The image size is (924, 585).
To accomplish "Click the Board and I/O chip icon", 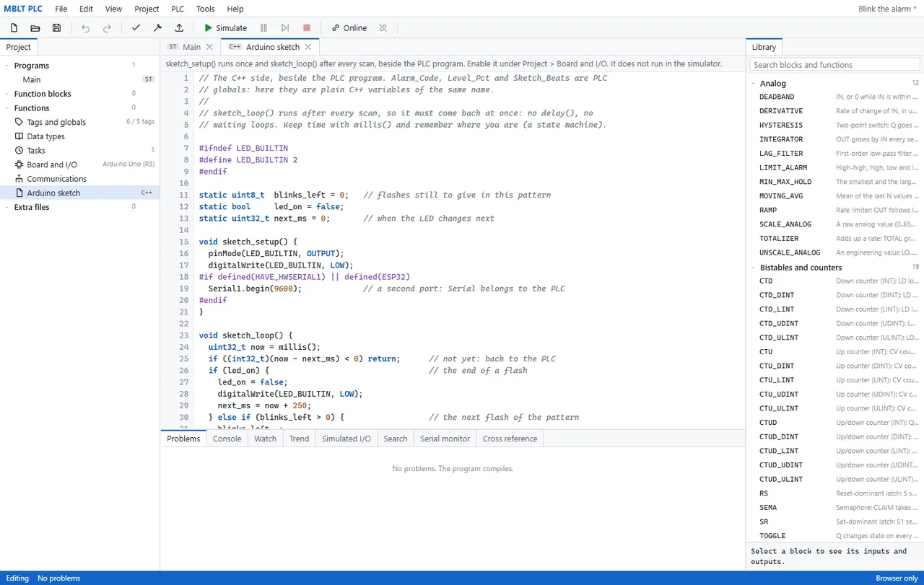I will pos(19,164).
